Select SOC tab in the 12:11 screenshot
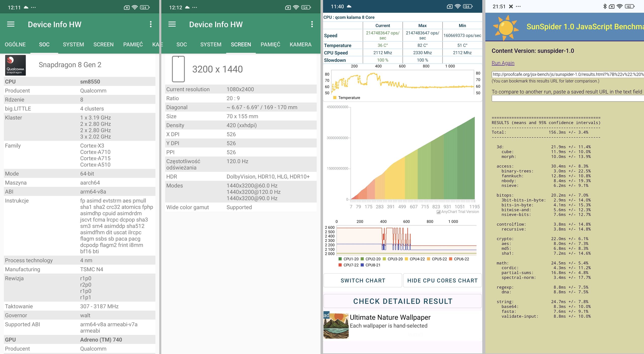This screenshot has width=644, height=354. (x=44, y=45)
